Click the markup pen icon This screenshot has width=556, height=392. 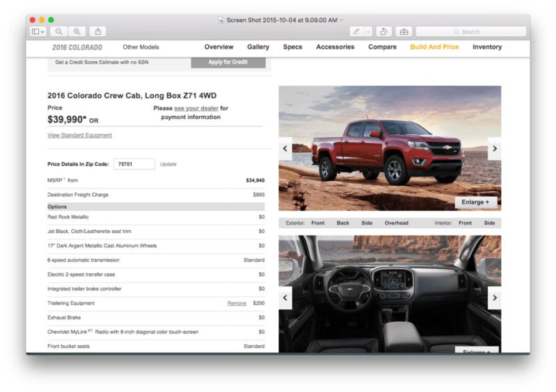(357, 31)
